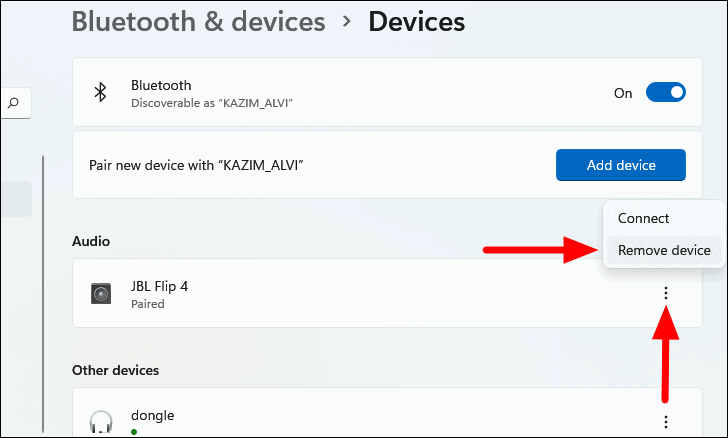Click the On label beside the Bluetooth switch

[623, 93]
